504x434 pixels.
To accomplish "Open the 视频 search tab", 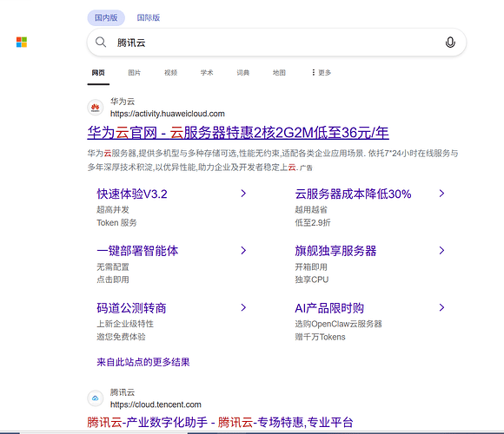I will pyautogui.click(x=170, y=73).
